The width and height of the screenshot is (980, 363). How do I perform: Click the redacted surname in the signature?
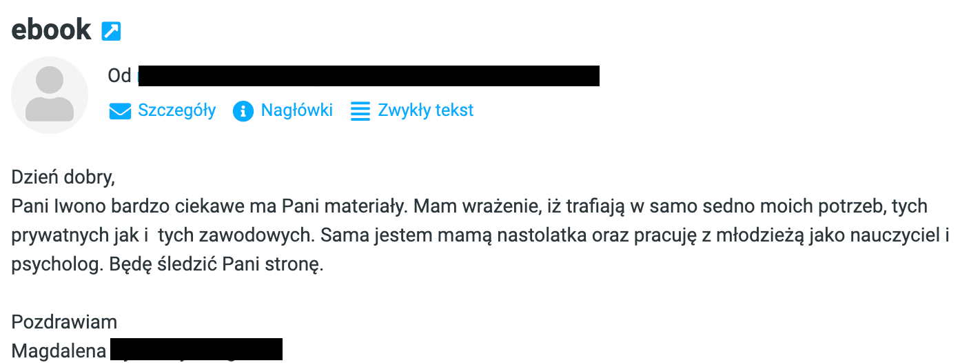click(196, 349)
